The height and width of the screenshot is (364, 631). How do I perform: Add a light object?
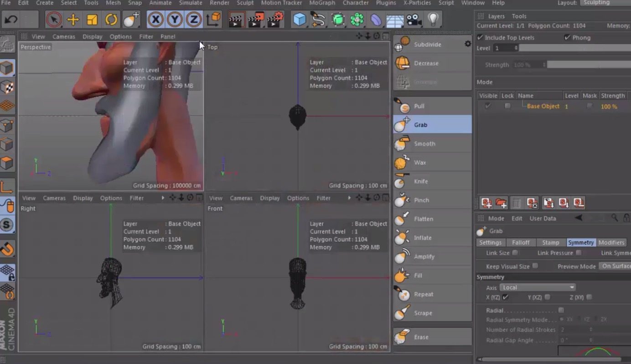pos(432,20)
